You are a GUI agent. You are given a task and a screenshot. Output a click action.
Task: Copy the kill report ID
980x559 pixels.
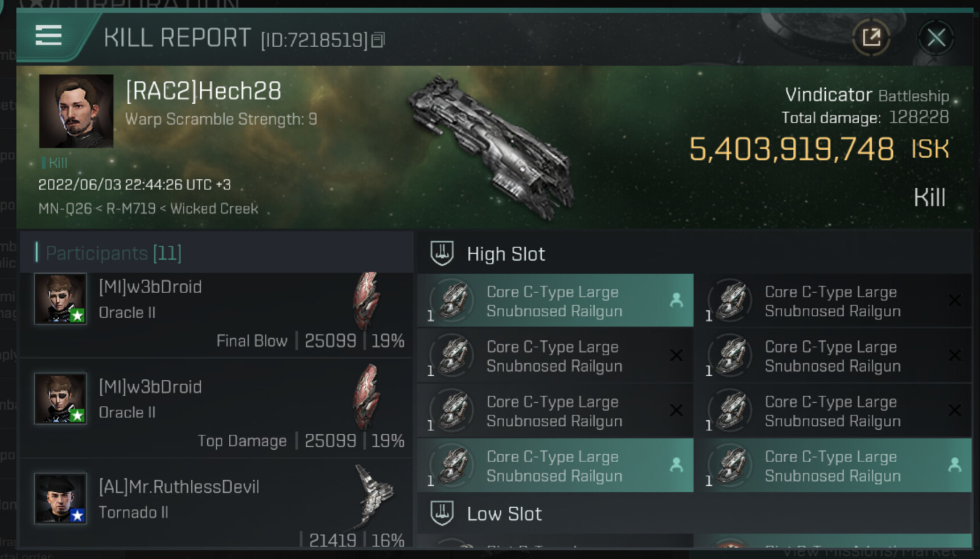coord(378,40)
